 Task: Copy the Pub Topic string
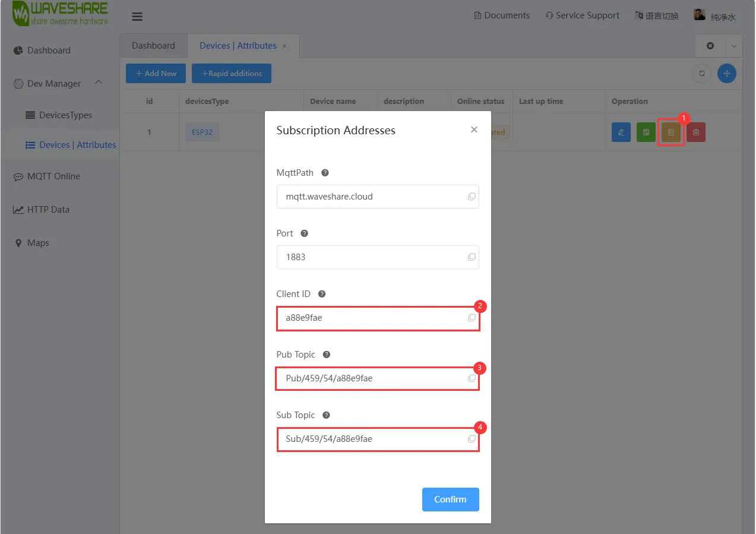(472, 378)
